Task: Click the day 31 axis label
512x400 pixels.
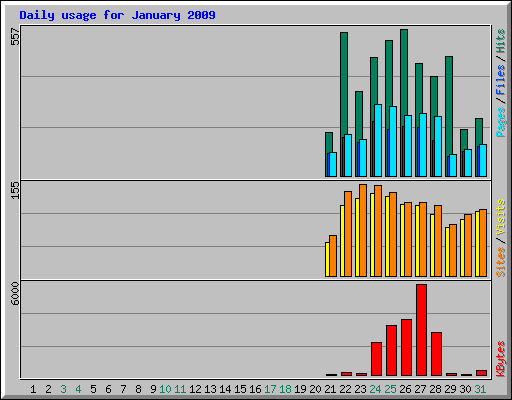Action: [480, 389]
